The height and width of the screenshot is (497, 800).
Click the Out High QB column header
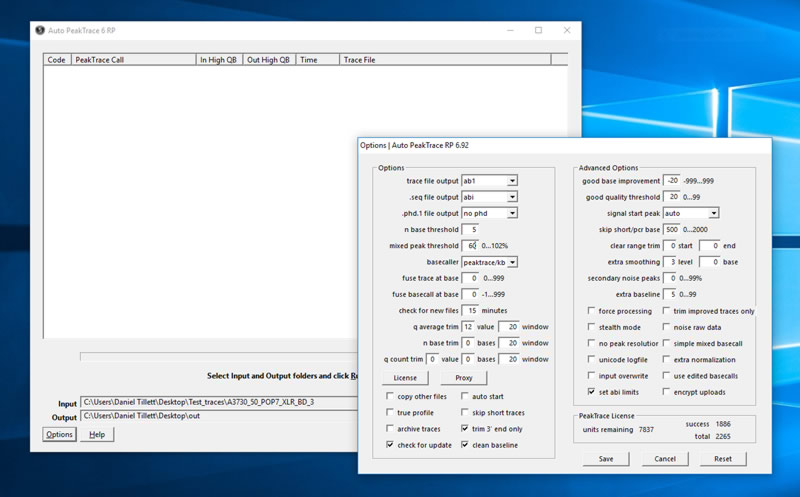tap(269, 60)
